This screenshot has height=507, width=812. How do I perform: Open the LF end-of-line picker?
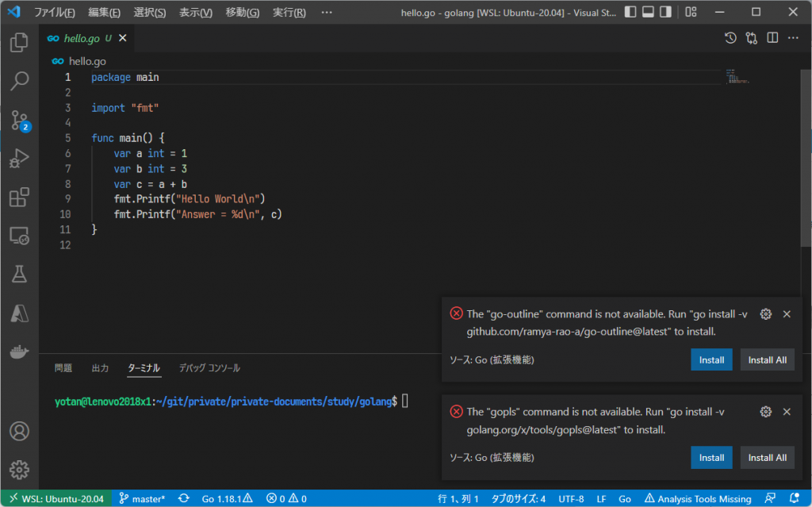point(601,499)
